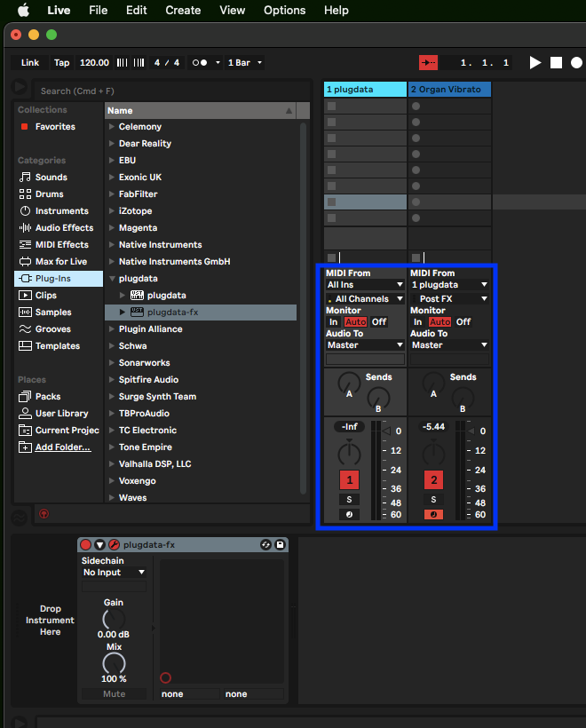Viewport: 586px width, 728px height.
Task: Open the Instruments category
Action: point(62,210)
